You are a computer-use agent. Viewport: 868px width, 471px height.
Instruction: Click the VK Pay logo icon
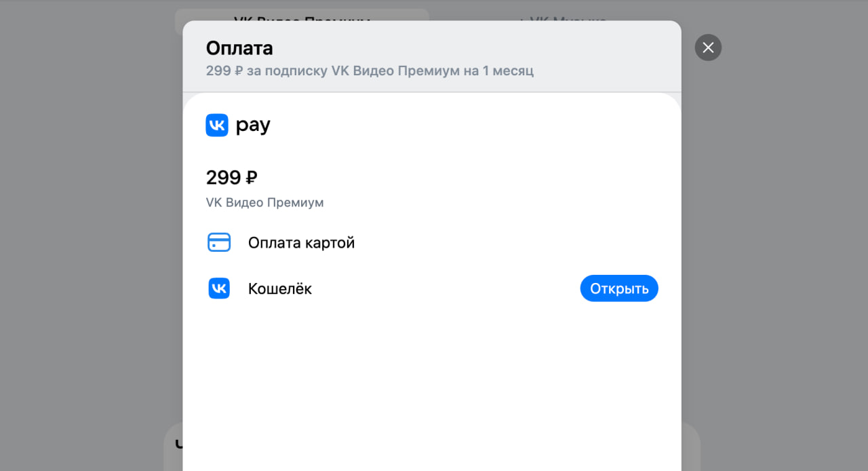click(x=217, y=126)
